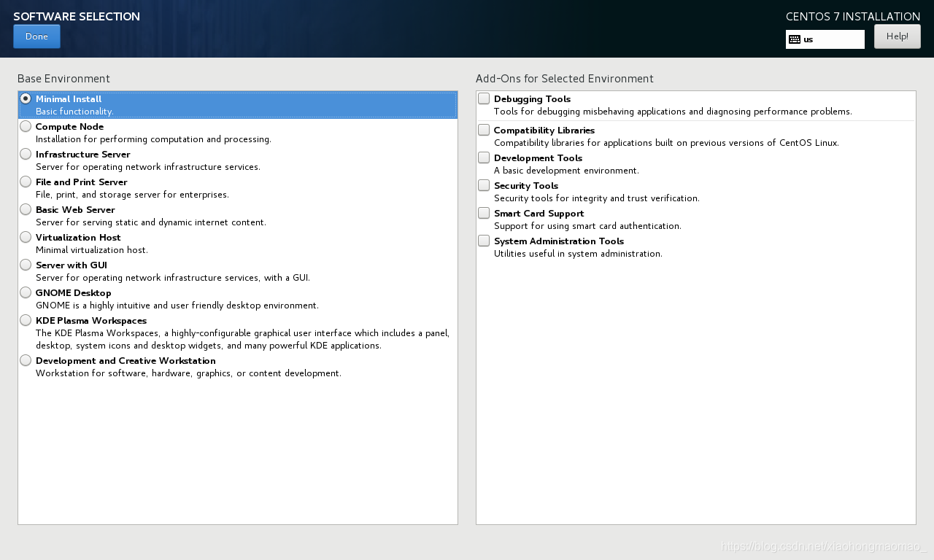The height and width of the screenshot is (560, 934).
Task: Click 'GNOME is a highly intuitive' description
Action: click(177, 306)
